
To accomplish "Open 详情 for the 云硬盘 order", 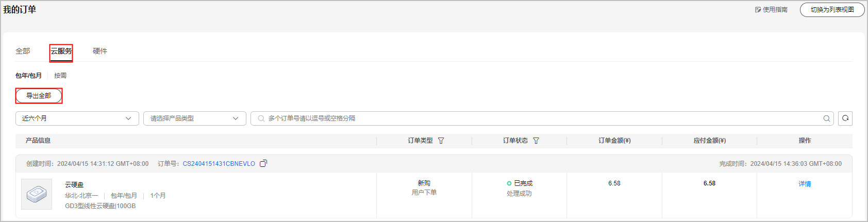I will click(x=805, y=184).
